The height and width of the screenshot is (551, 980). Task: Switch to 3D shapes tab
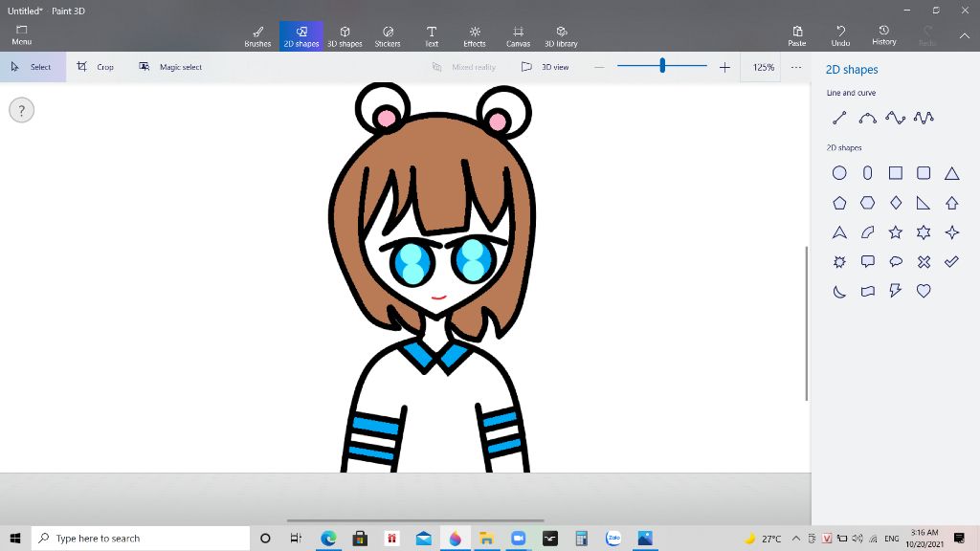pyautogui.click(x=345, y=36)
